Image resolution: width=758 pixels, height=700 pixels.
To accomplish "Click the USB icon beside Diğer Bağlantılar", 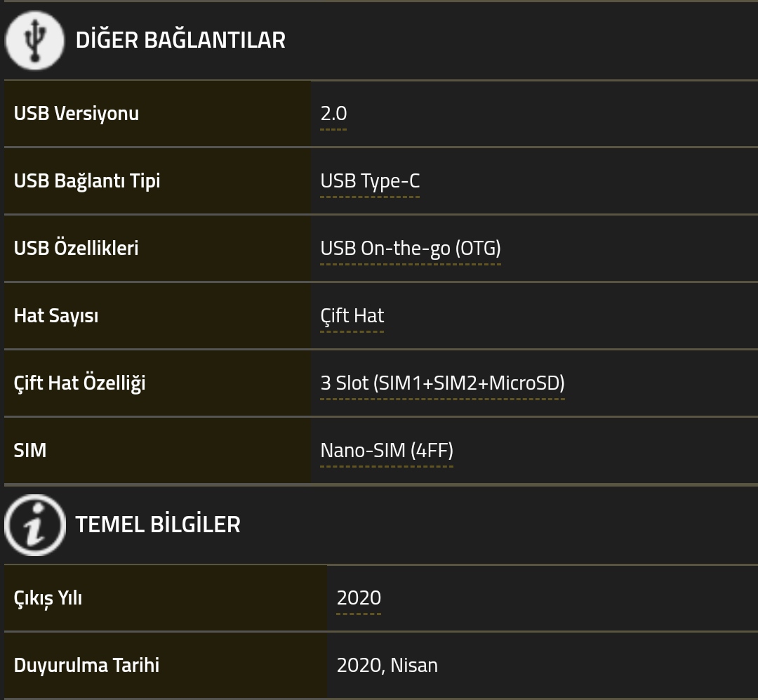I will click(34, 40).
